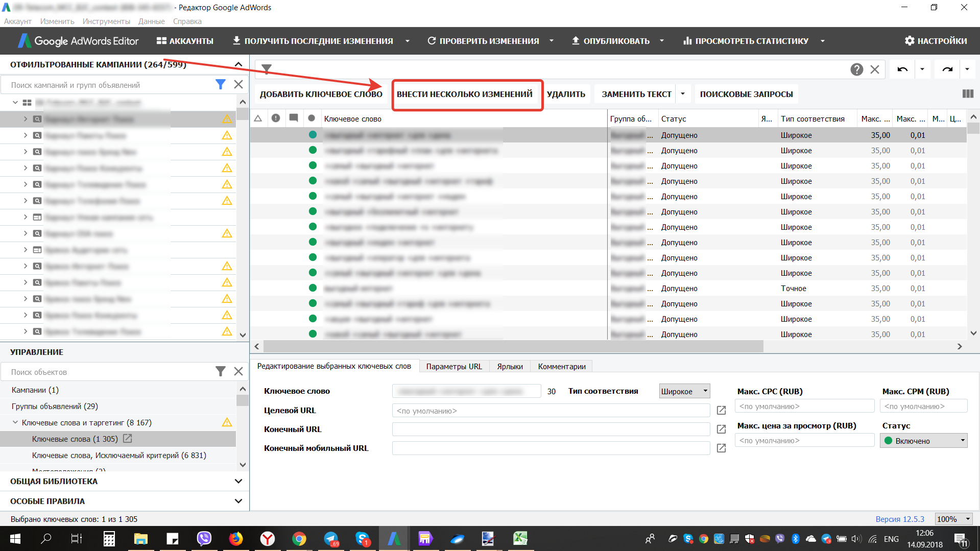
Task: Click ОПУБЛИКОВАТЬ to post changes
Action: (x=611, y=41)
